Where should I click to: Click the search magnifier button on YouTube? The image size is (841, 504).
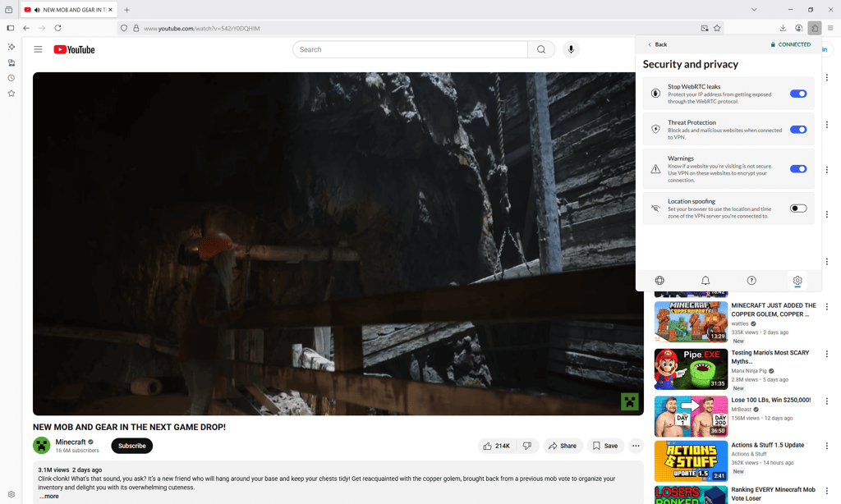point(541,49)
